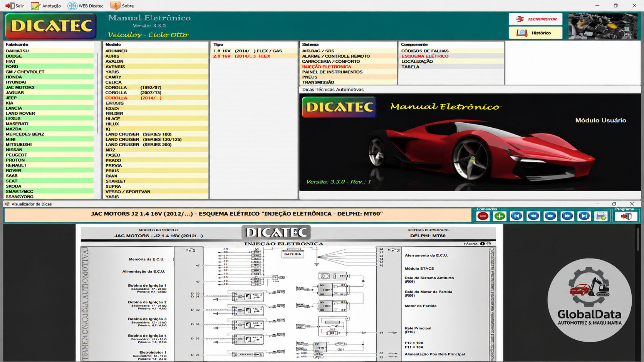Zoom in with green plus icon

pos(500,216)
